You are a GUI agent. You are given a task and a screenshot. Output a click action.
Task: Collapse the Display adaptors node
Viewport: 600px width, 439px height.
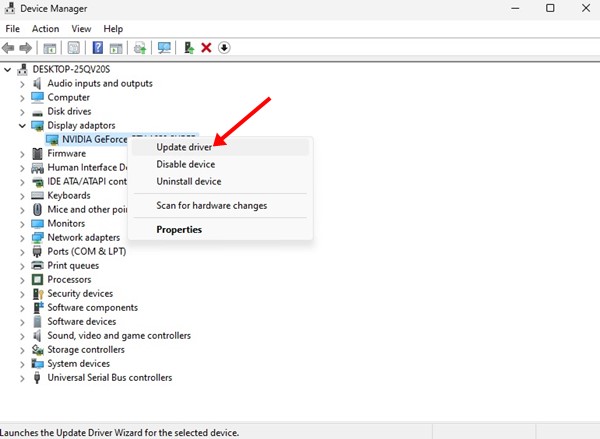[x=23, y=126]
